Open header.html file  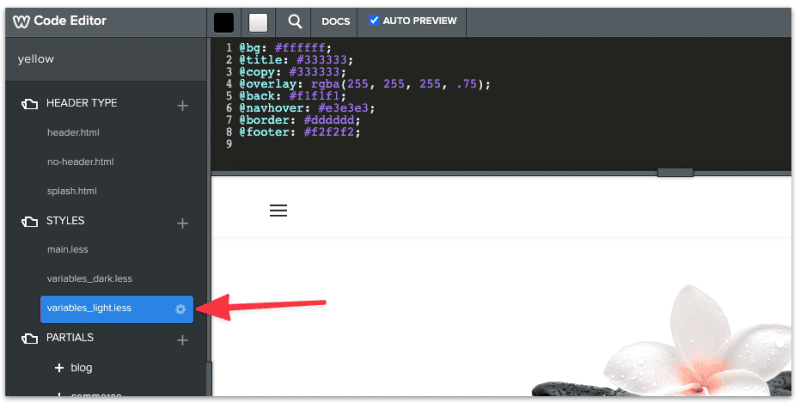coord(73,133)
